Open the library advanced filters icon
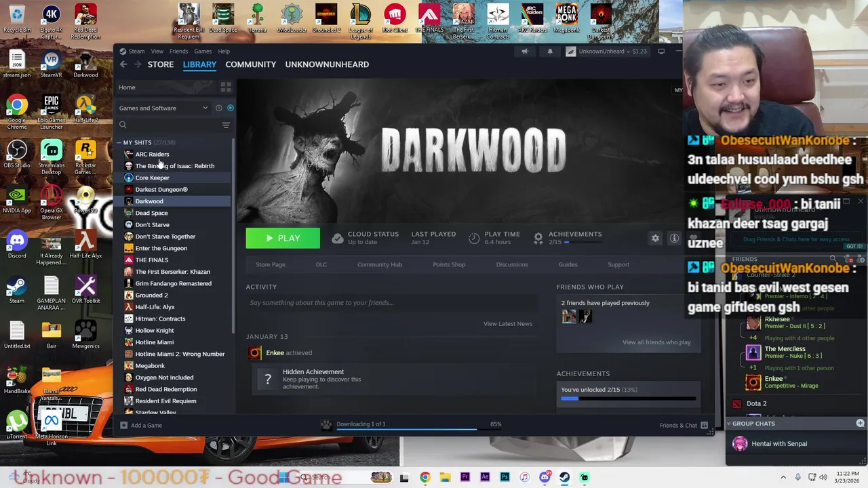 pyautogui.click(x=226, y=125)
